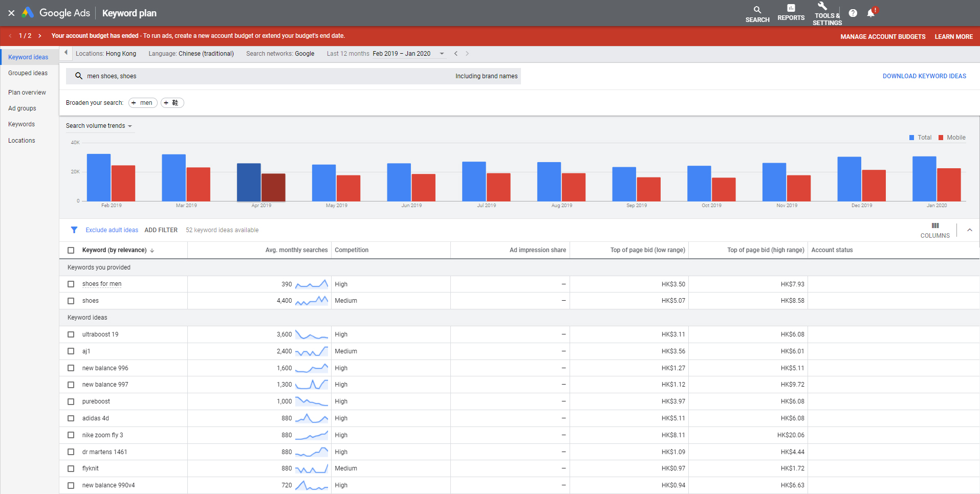
Task: Open Locations in the sidebar
Action: [21, 141]
